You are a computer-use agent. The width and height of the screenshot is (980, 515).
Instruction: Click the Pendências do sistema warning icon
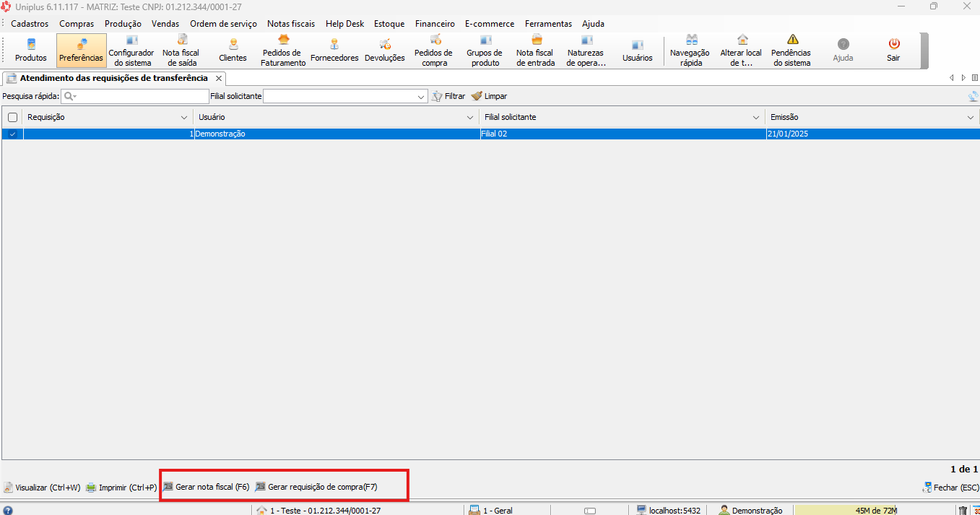coord(792,51)
